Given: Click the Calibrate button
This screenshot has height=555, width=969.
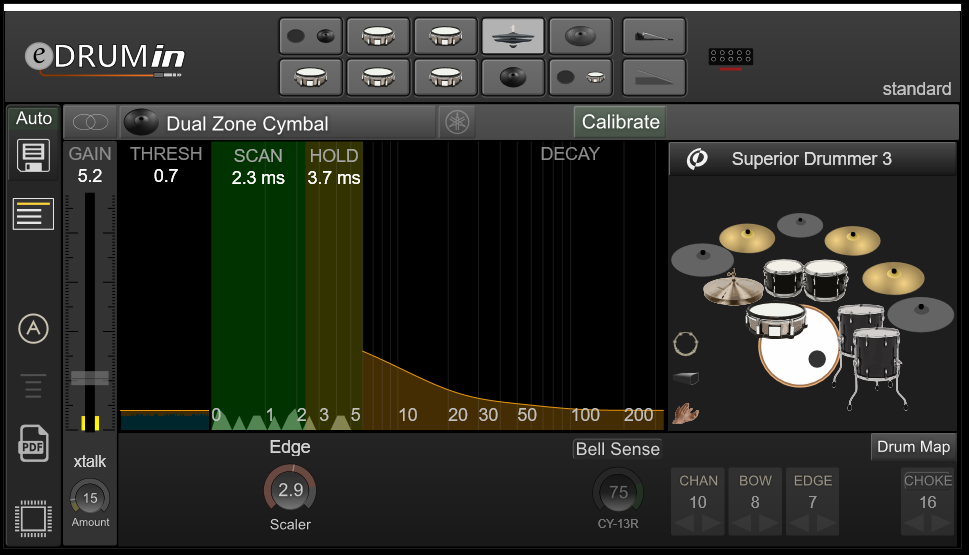Looking at the screenshot, I should (620, 122).
